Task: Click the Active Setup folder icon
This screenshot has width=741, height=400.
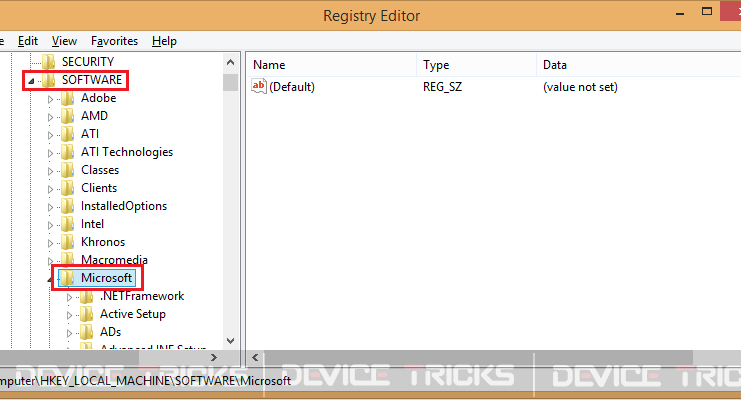Action: point(86,314)
